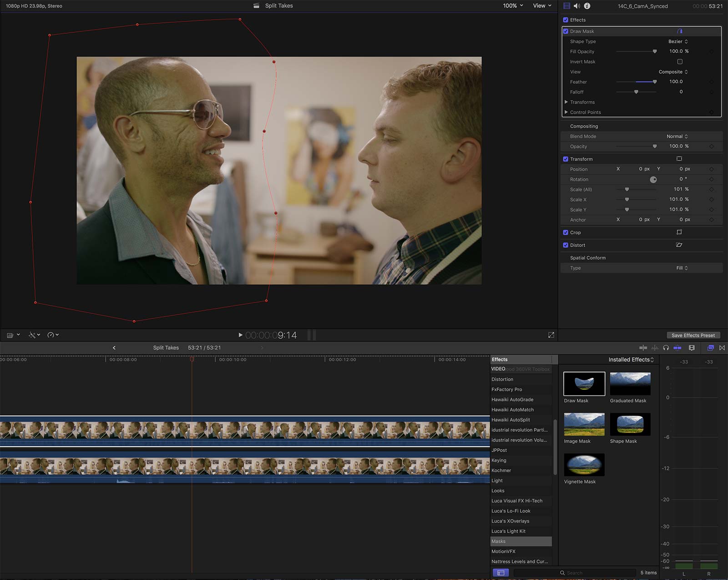Open Installed Effects popup
This screenshot has height=580, width=728.
click(x=631, y=359)
